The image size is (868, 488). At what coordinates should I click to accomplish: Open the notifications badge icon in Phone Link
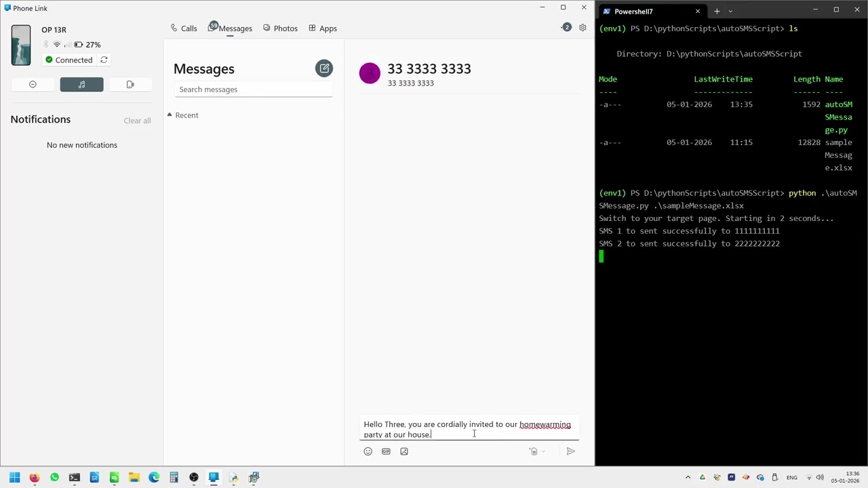pos(566,28)
